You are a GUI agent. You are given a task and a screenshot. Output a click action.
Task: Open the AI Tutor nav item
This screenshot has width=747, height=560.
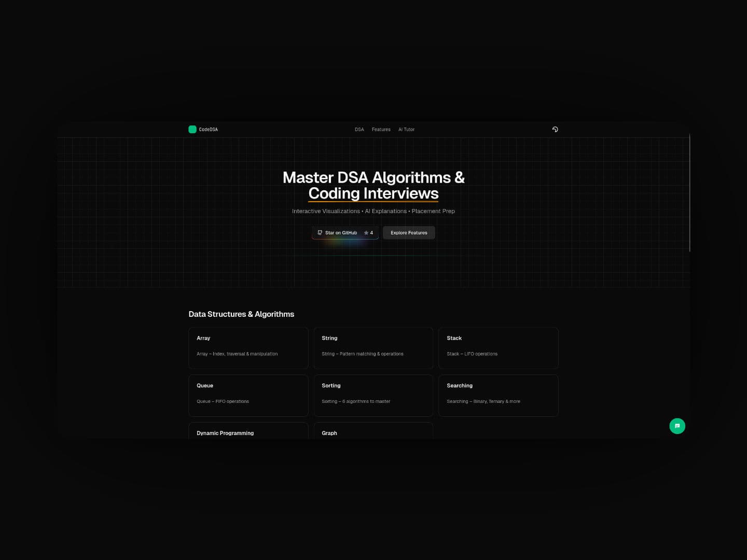point(406,130)
